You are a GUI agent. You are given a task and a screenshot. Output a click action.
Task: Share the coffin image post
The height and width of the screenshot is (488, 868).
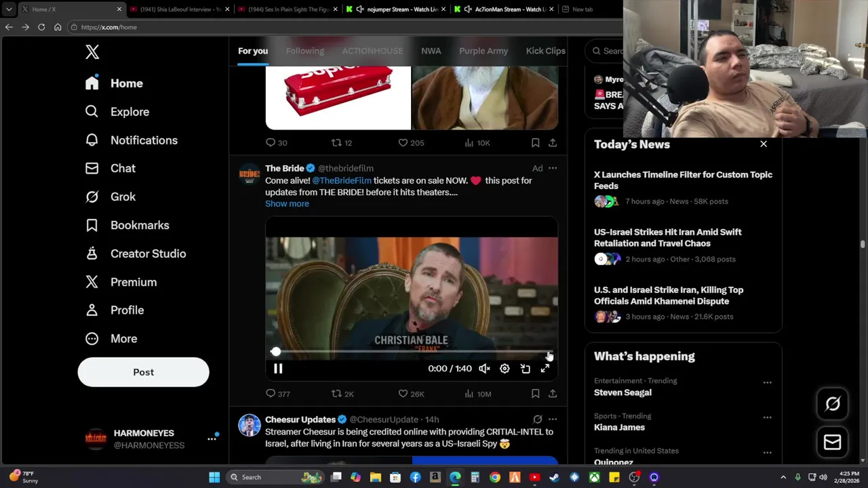click(553, 143)
